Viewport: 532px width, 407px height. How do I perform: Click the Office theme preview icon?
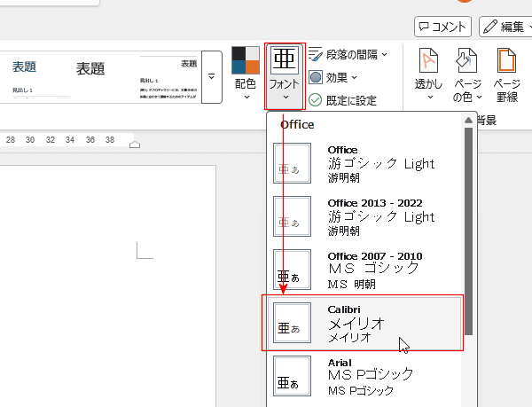point(292,163)
